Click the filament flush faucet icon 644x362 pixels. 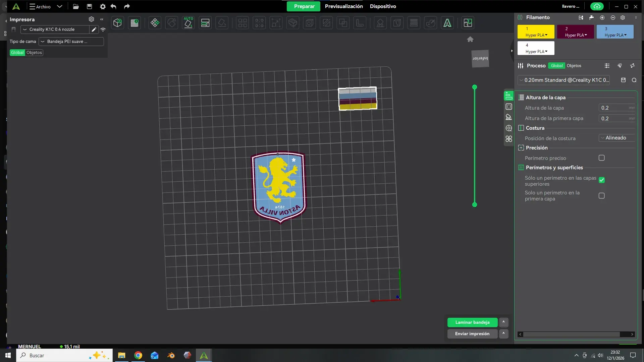click(x=591, y=17)
